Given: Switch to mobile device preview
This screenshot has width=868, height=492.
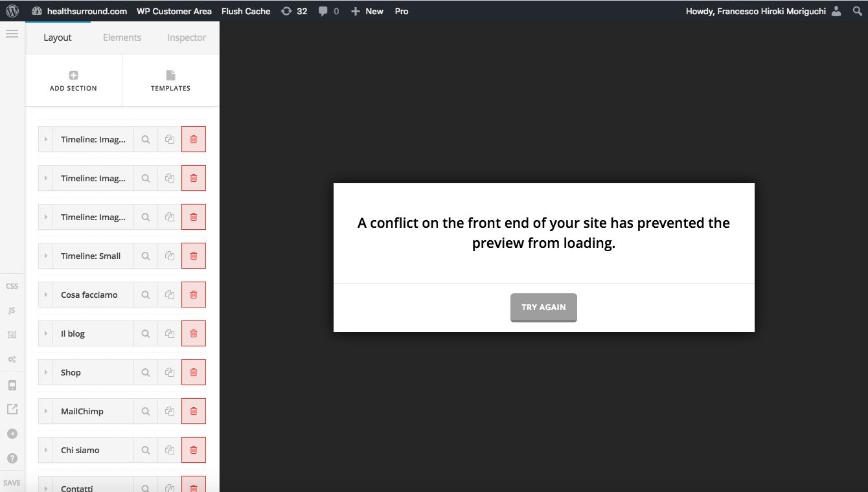Looking at the screenshot, I should pyautogui.click(x=12, y=385).
